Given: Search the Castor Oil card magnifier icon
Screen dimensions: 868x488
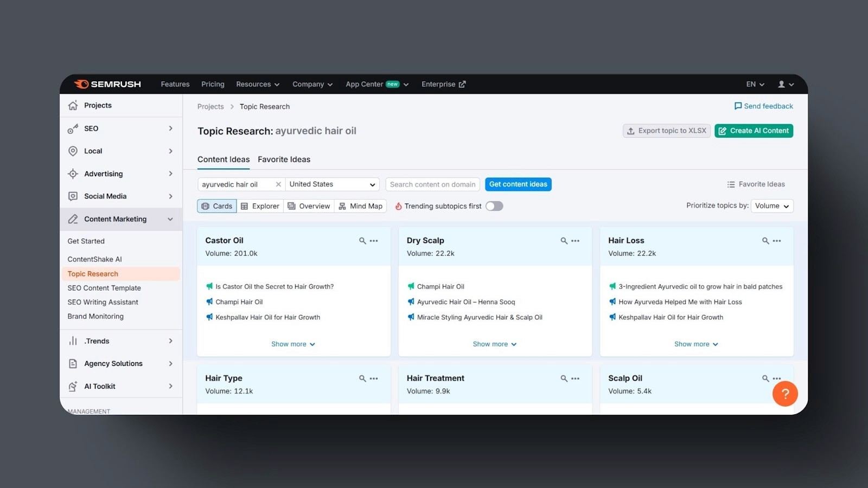Looking at the screenshot, I should pos(362,241).
